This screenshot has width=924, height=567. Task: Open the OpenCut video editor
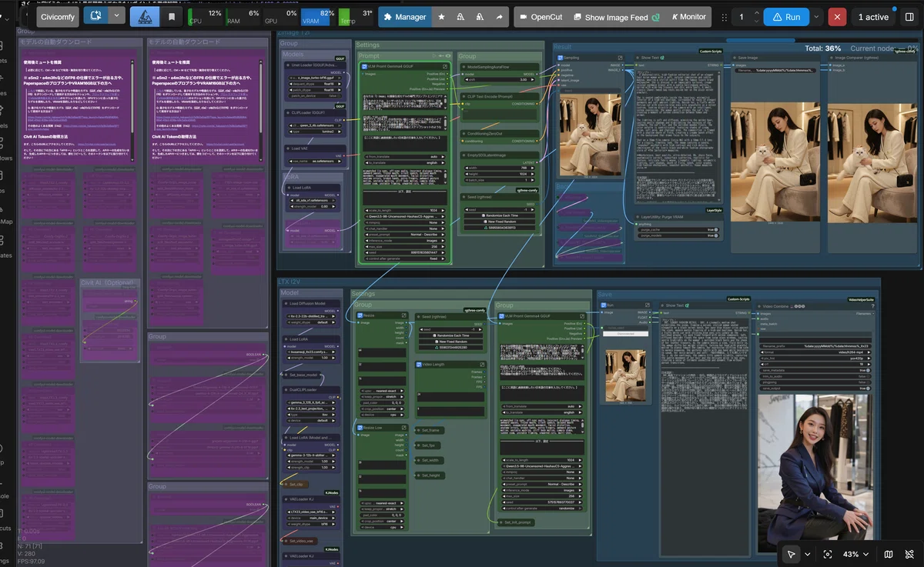541,16
